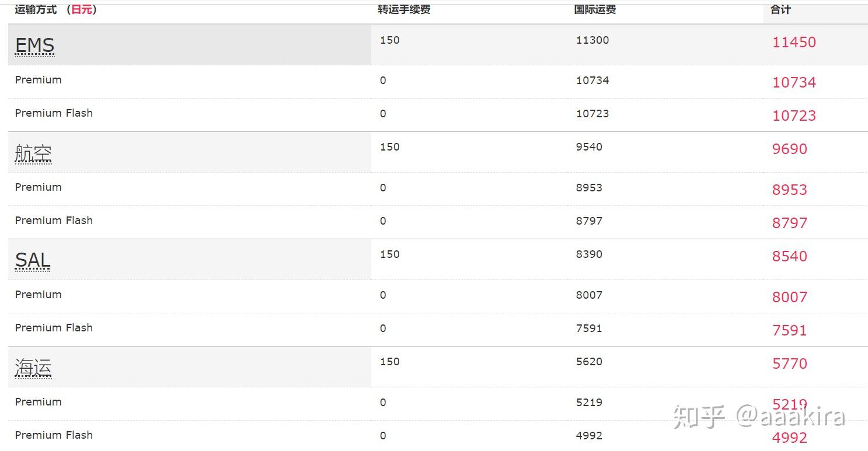Click the 海运 total 5770

coord(789,363)
